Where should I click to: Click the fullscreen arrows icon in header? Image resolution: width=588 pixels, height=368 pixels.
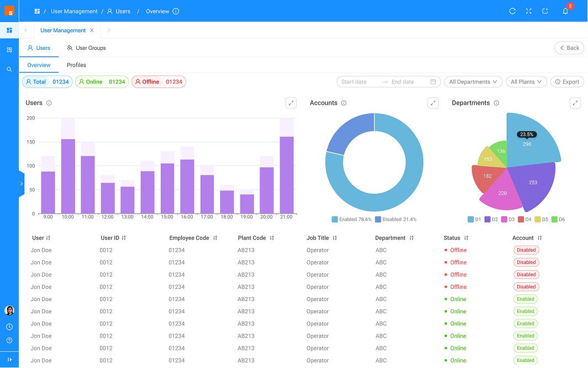coord(529,11)
